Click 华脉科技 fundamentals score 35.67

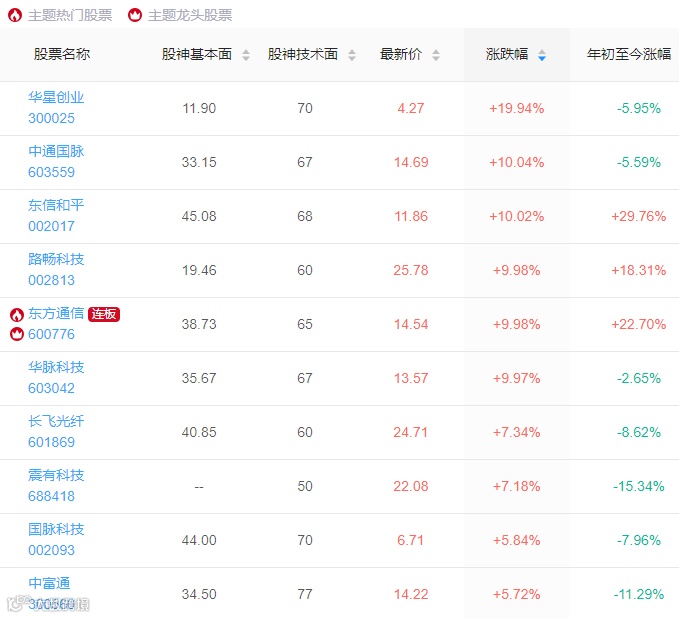point(199,378)
